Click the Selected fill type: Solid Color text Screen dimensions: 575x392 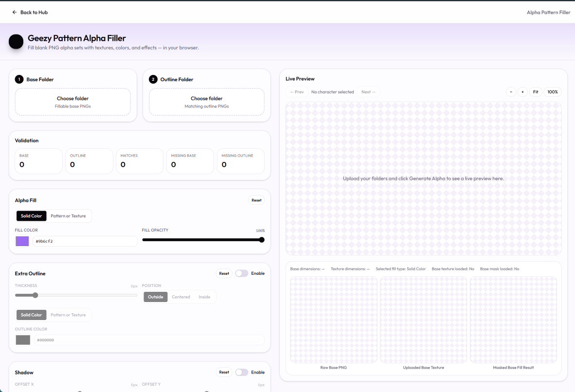[x=401, y=269]
